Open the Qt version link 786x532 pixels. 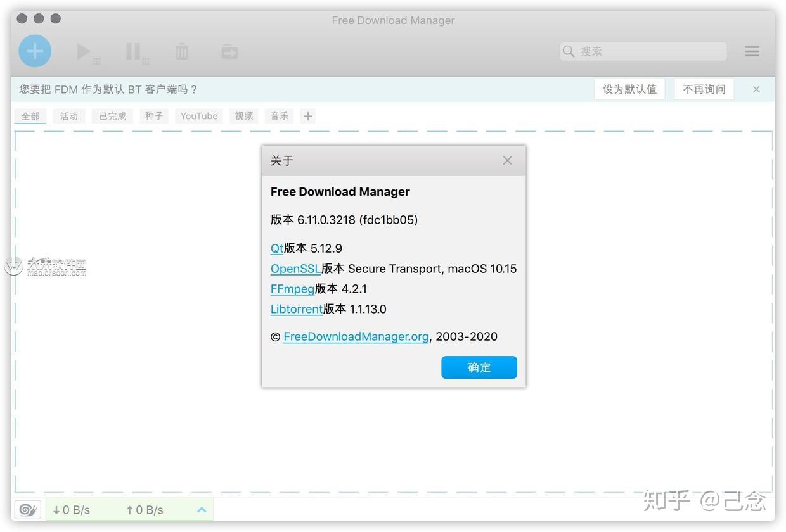pyautogui.click(x=276, y=248)
